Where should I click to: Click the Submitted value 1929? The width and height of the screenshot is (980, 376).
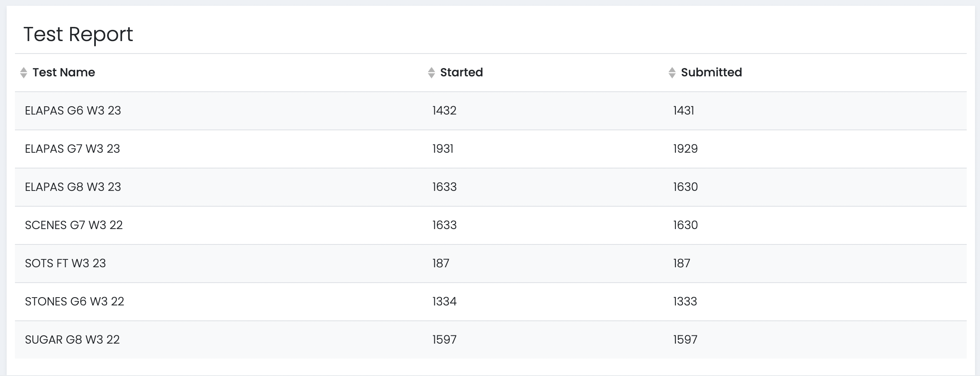pyautogui.click(x=685, y=149)
